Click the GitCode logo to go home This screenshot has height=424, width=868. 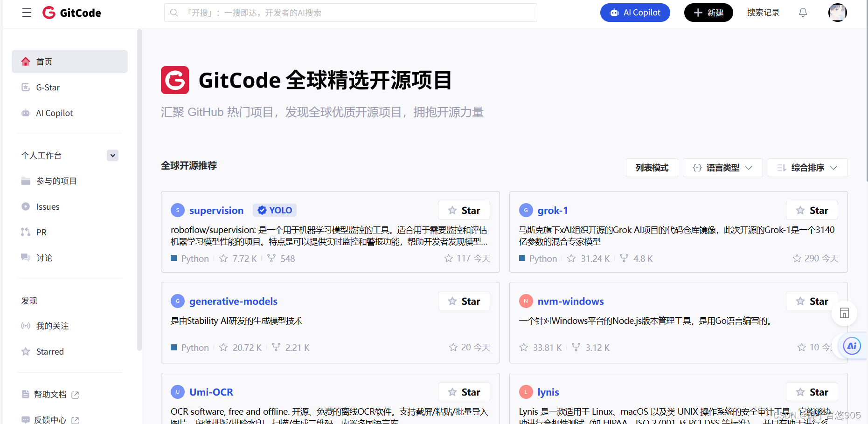(71, 13)
